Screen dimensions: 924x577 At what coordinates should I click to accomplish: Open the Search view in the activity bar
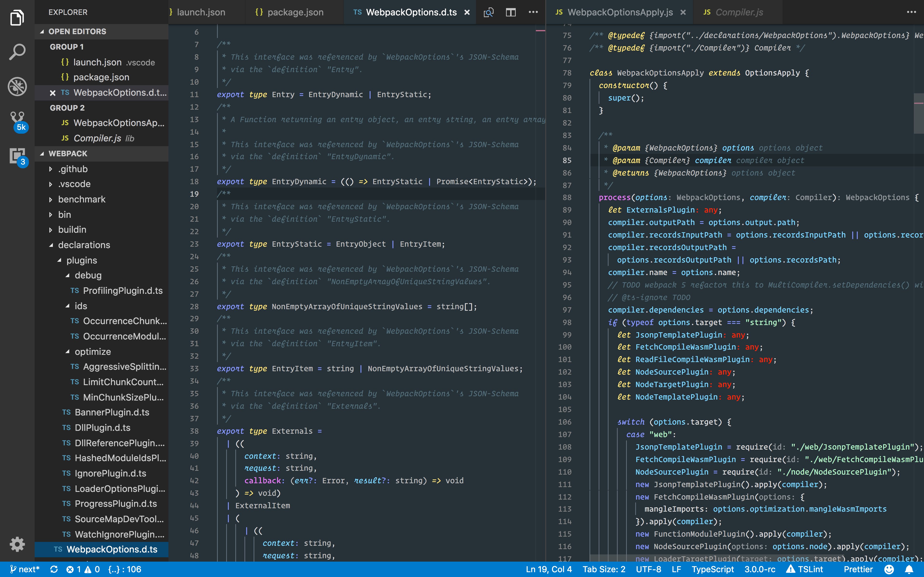click(x=17, y=51)
